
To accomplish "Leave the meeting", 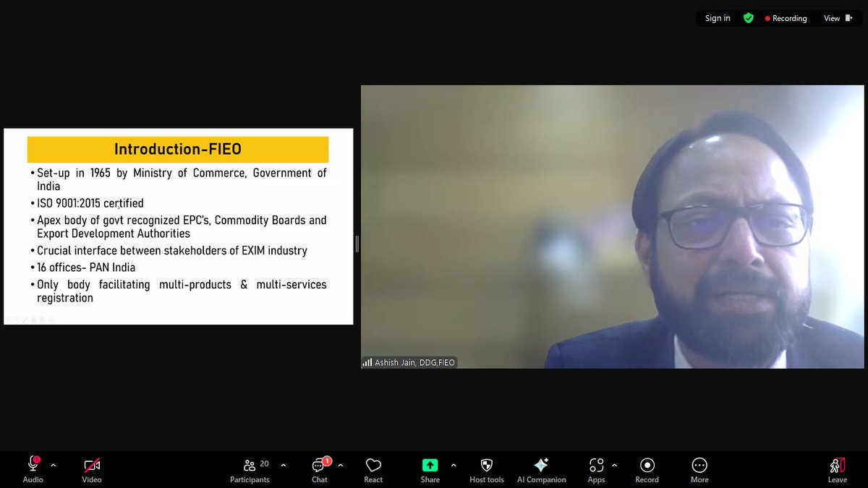I will pyautogui.click(x=838, y=469).
